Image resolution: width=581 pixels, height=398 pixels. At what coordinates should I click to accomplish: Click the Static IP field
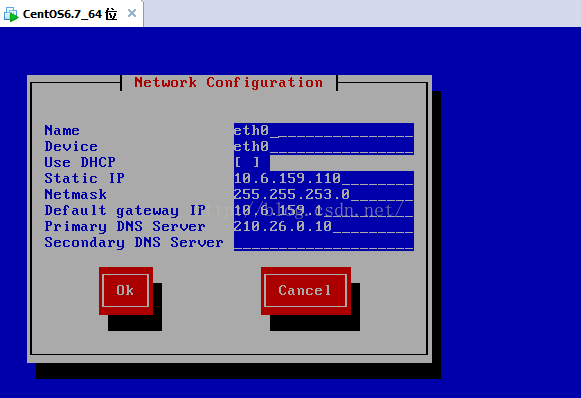(323, 179)
